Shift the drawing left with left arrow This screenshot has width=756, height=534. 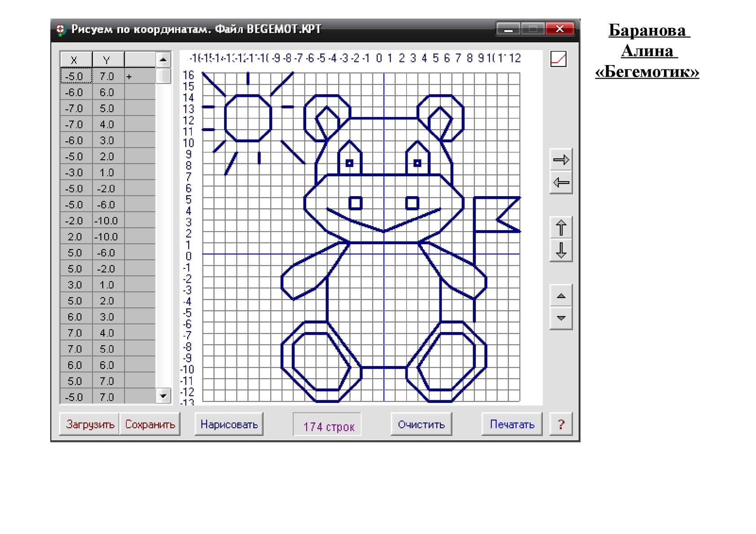click(561, 182)
